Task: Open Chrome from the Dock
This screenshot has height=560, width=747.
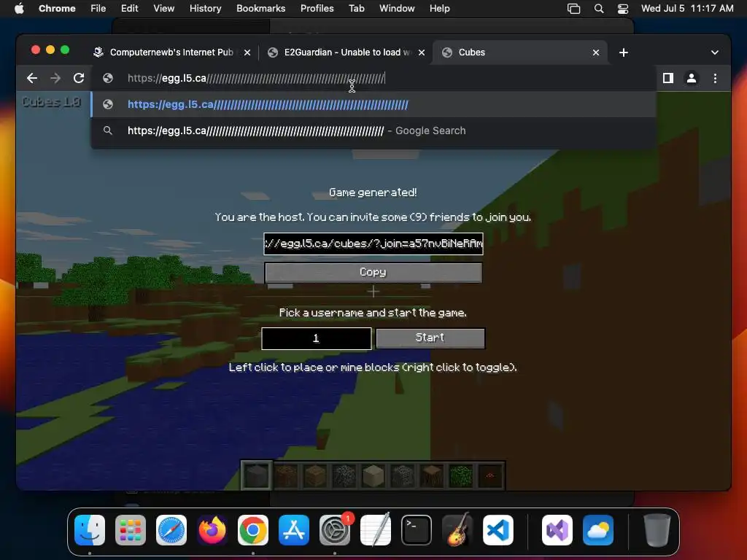Action: (253, 530)
